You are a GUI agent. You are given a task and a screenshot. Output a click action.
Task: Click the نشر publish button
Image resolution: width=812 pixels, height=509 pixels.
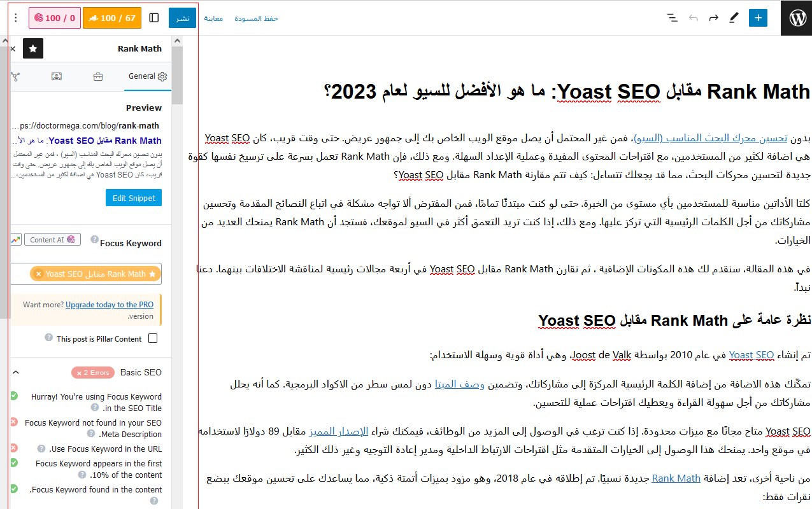[x=182, y=18]
